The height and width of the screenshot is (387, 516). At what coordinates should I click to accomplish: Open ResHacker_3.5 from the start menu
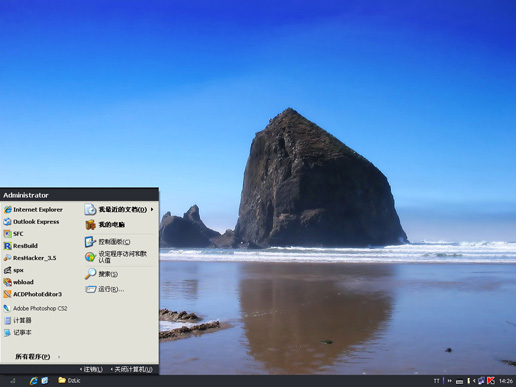30,258
